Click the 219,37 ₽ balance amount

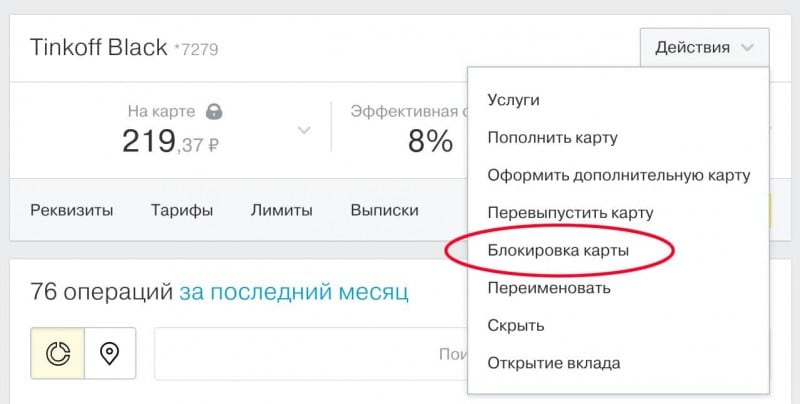pyautogui.click(x=170, y=141)
